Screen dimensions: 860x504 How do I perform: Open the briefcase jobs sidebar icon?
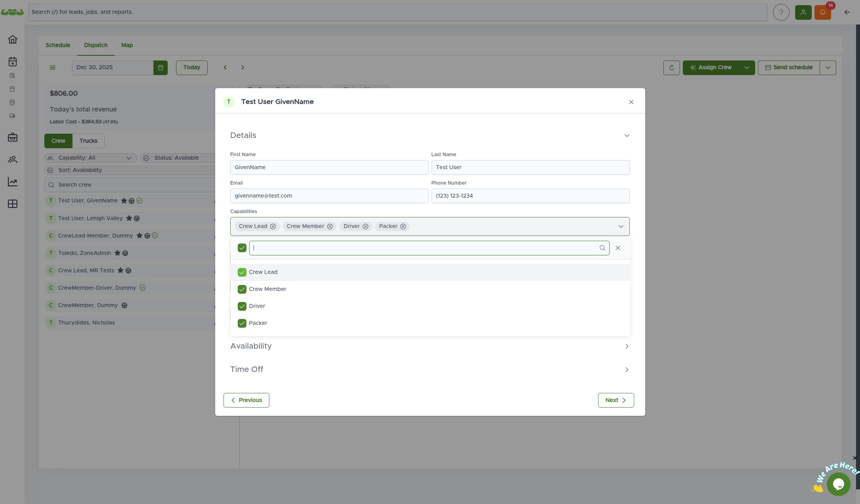13,138
